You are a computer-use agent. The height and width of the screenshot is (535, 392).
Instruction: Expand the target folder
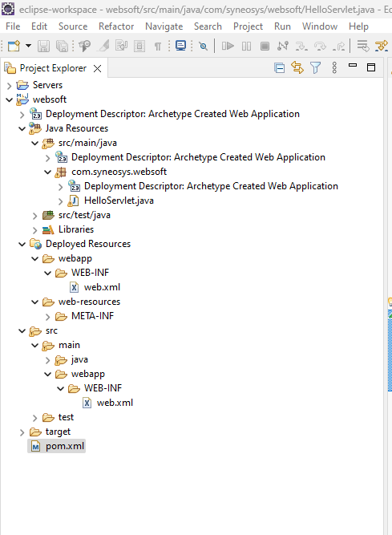point(22,432)
